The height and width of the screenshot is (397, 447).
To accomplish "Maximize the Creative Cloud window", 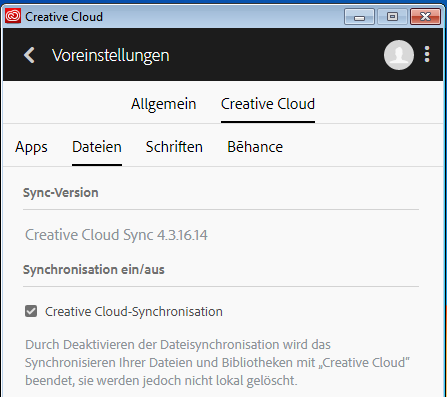I will pyautogui.click(x=392, y=17).
